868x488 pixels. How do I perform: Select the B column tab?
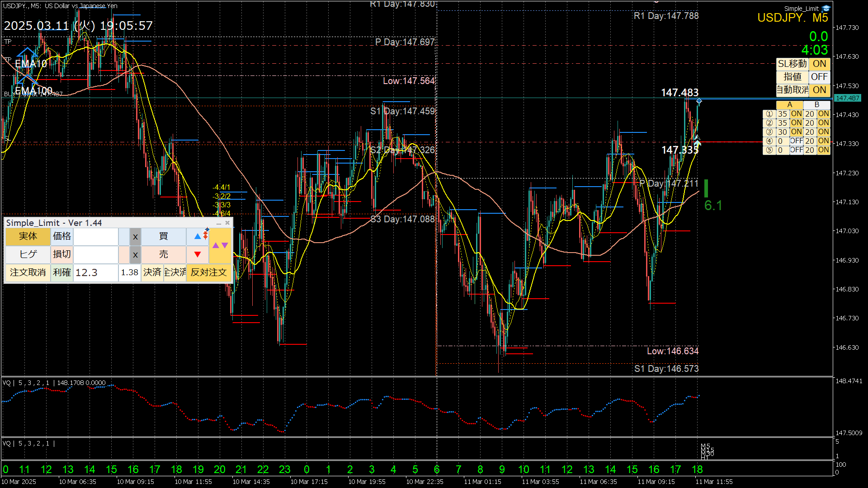click(816, 105)
